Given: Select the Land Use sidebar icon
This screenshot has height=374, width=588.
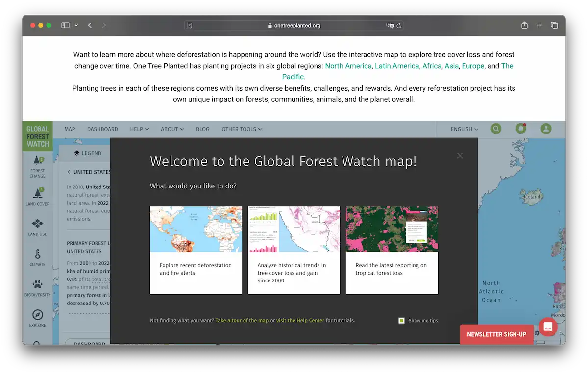Looking at the screenshot, I should click(x=37, y=226).
